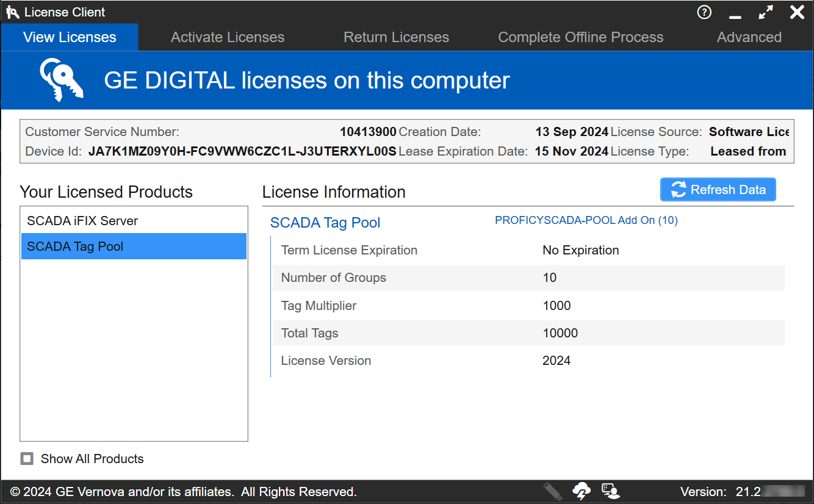The image size is (814, 504).
Task: Click the Total Tags row label
Action: coord(309,333)
